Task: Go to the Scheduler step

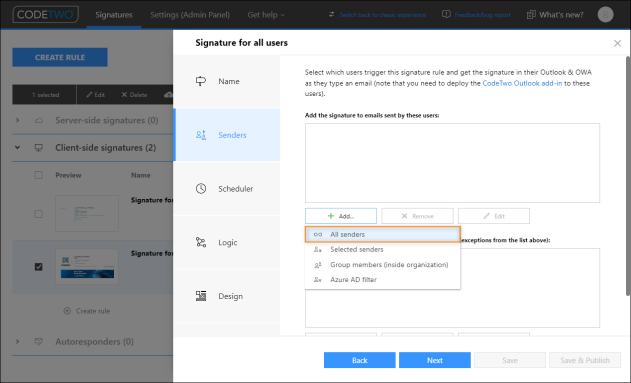Action: (227, 189)
